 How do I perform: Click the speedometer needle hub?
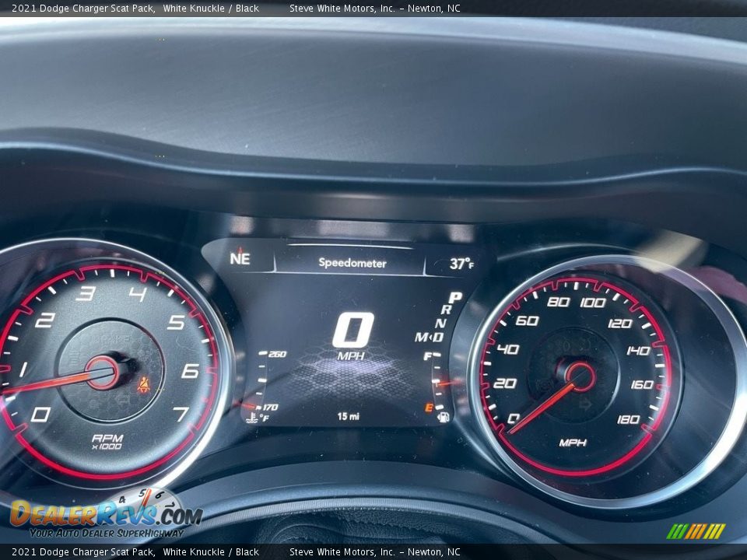(x=580, y=376)
